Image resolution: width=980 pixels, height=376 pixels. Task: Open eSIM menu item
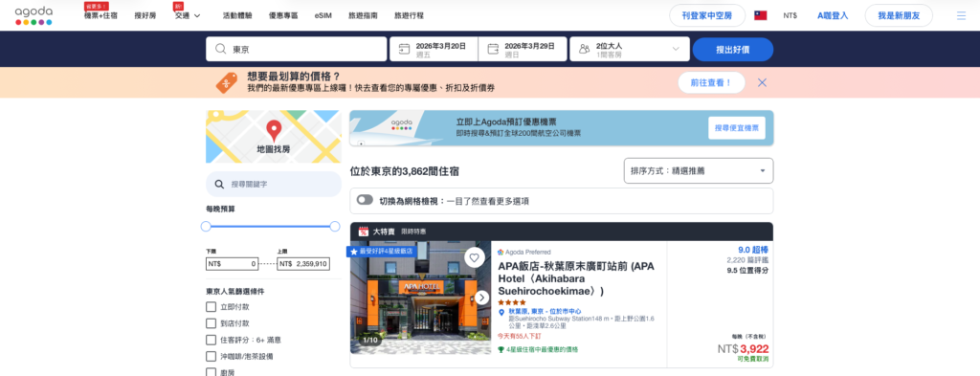[323, 15]
